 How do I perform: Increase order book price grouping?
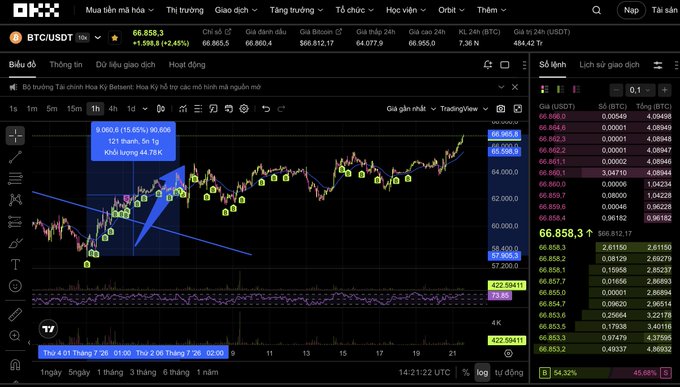pyautogui.click(x=664, y=90)
